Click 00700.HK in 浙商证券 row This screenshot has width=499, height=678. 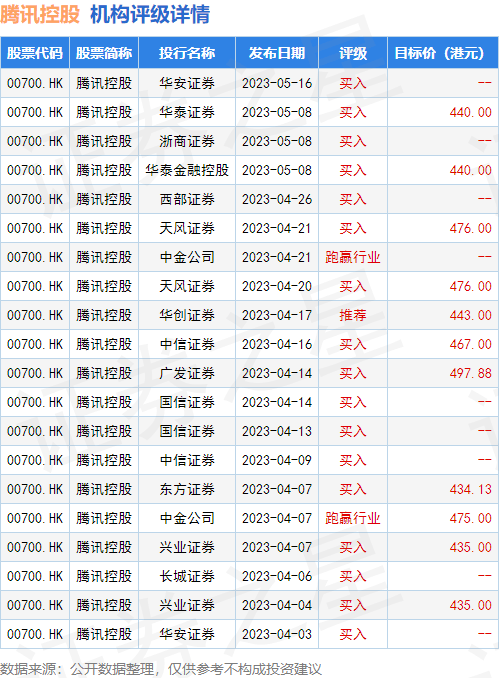pyautogui.click(x=35, y=141)
